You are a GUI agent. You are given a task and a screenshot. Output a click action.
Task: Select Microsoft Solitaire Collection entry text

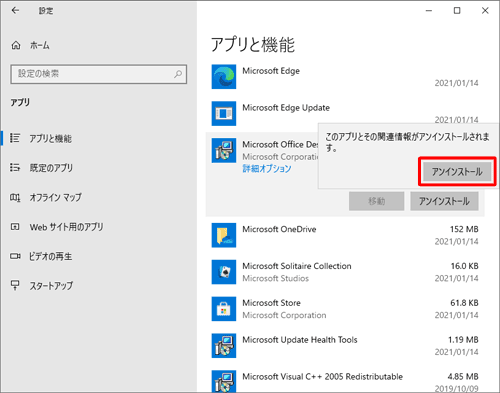coord(297,266)
